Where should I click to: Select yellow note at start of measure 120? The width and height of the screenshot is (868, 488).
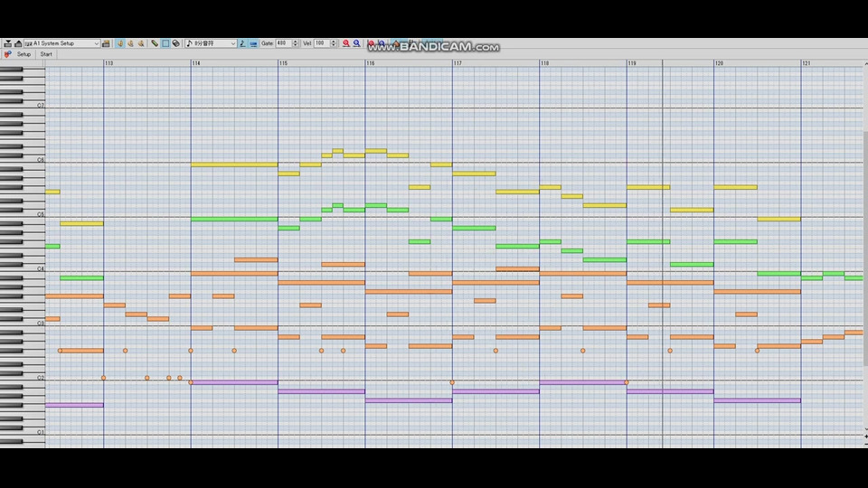[736, 187]
